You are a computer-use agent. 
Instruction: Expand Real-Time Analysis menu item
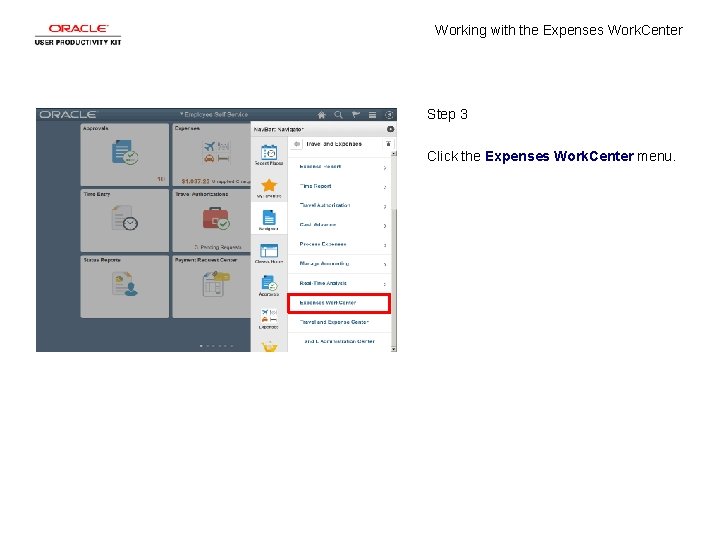click(339, 283)
